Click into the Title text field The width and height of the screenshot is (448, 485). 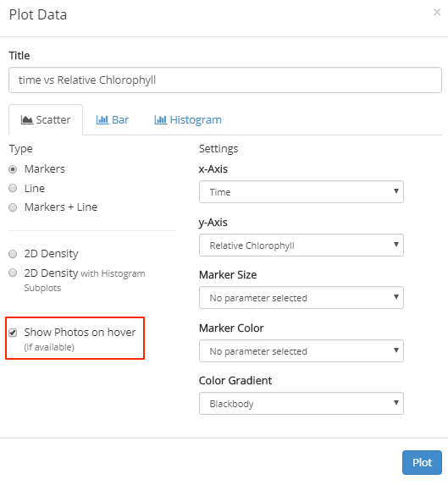225,80
